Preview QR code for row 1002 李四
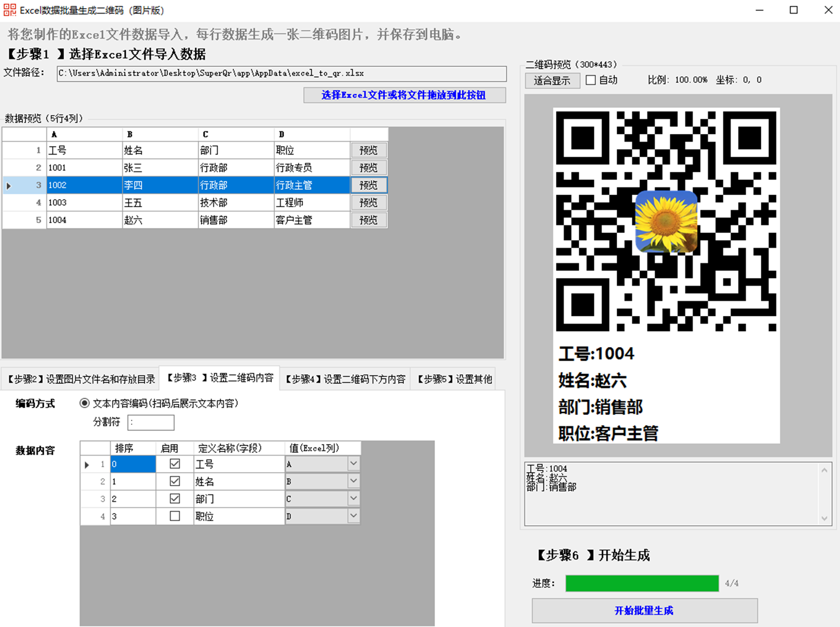Viewport: 840px width, 627px height. coord(369,185)
